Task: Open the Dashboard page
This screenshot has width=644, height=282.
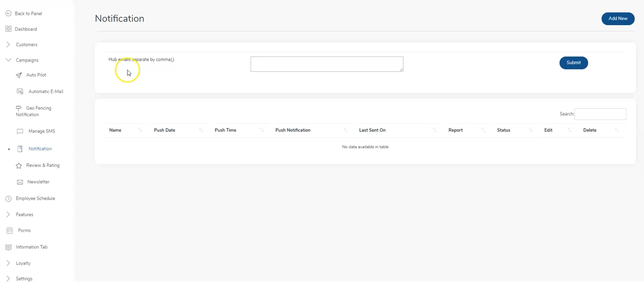Action: [x=26, y=29]
